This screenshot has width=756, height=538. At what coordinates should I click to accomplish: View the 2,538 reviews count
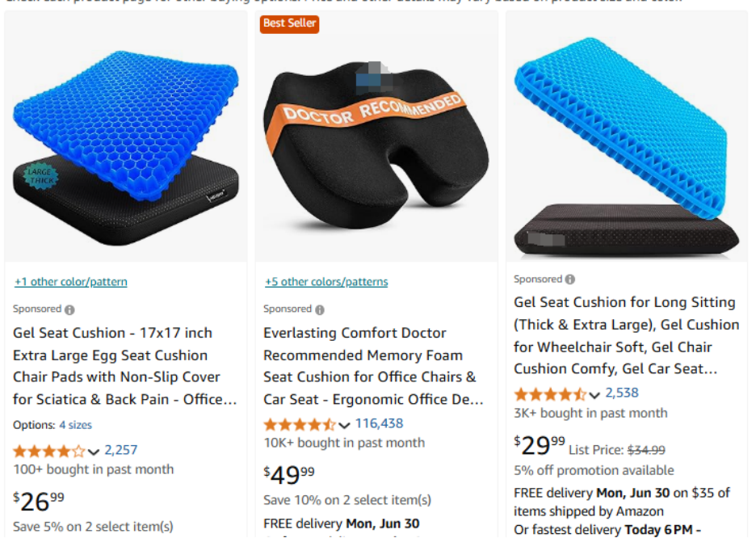coord(622,393)
